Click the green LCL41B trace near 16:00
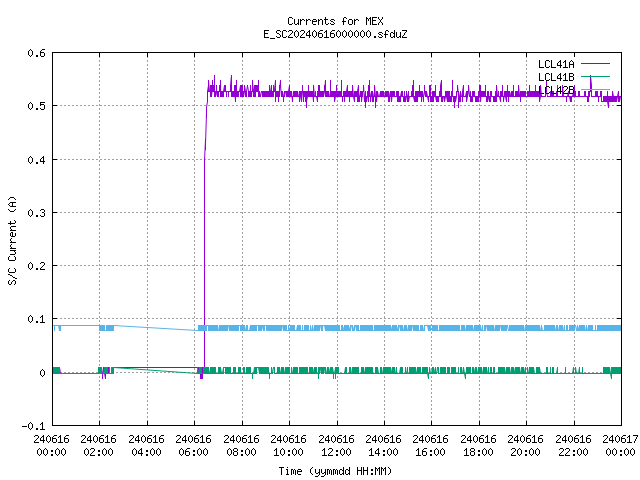 point(431,370)
